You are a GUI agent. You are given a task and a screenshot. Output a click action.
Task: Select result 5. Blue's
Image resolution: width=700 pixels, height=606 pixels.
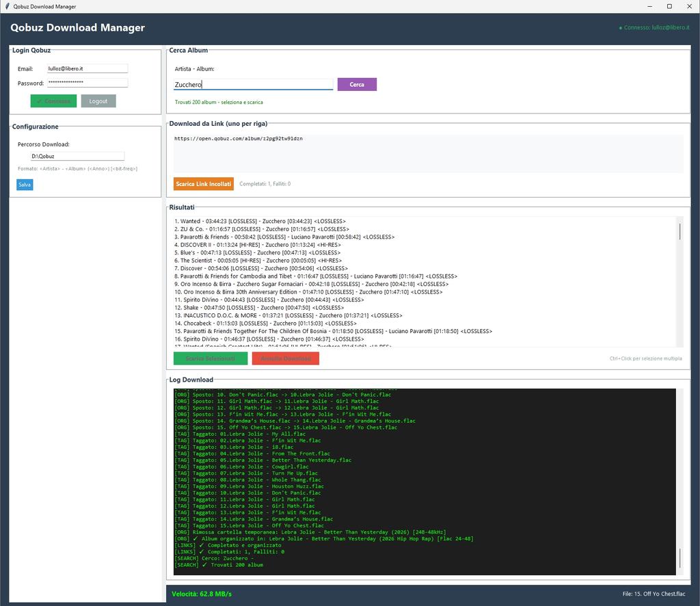pos(257,253)
